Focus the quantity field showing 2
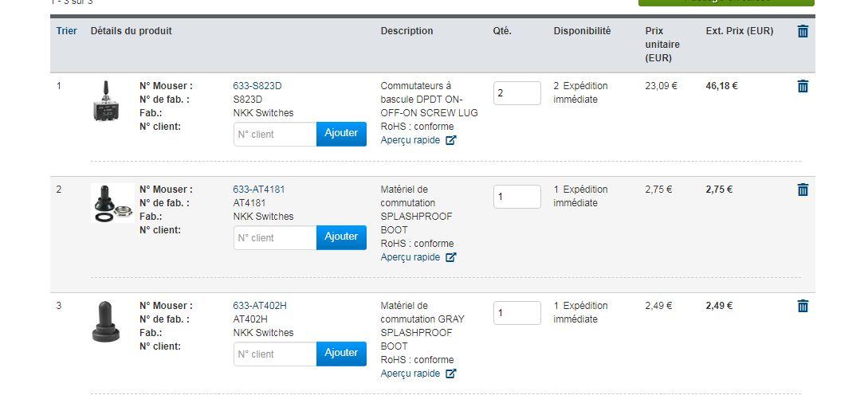 [517, 93]
